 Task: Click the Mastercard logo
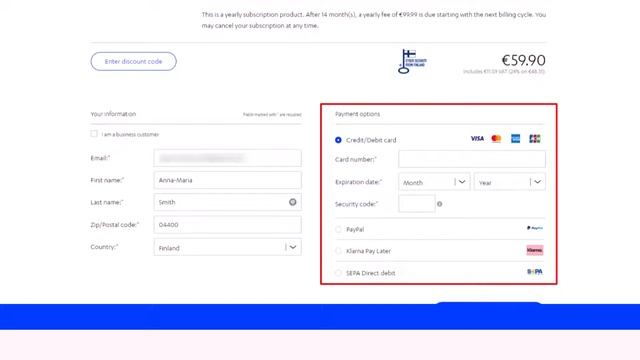click(496, 139)
